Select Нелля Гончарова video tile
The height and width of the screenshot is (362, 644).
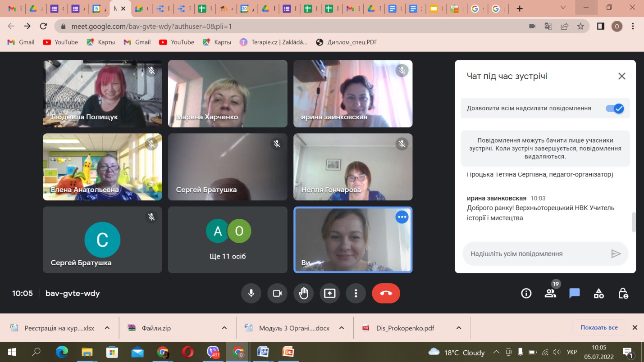[x=353, y=167]
